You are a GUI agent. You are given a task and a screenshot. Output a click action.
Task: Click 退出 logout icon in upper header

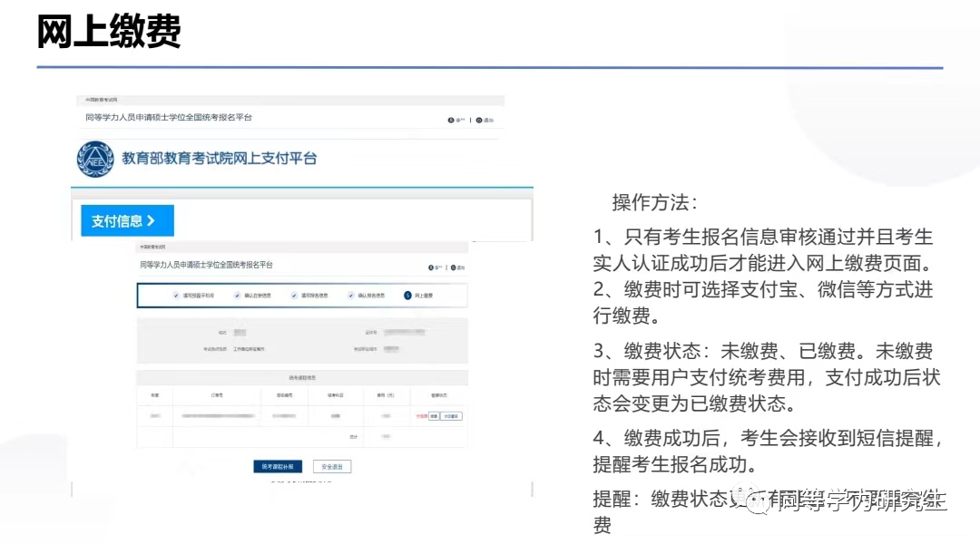[480, 120]
